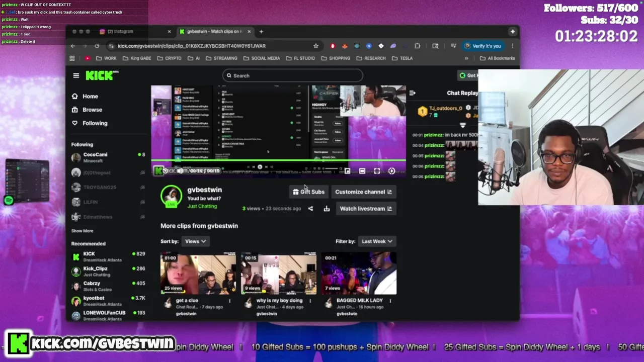
Task: Close the Instagram tab
Action: coord(169,31)
